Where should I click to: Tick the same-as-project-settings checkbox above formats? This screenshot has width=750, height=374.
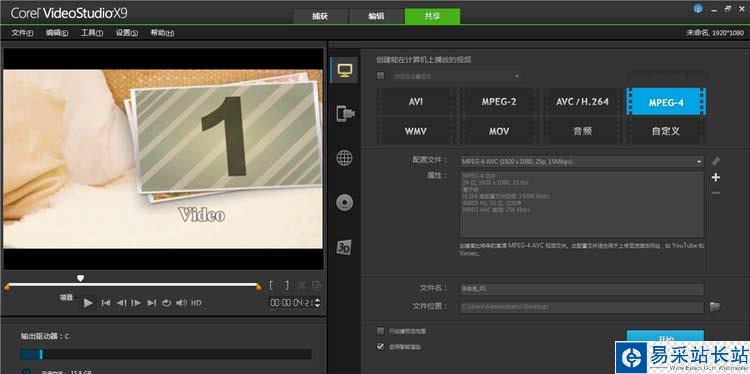381,76
